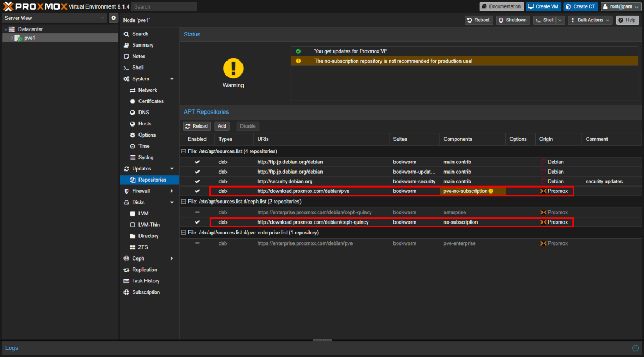Select the DNS globe icon
The image size is (644, 357).
tap(133, 113)
